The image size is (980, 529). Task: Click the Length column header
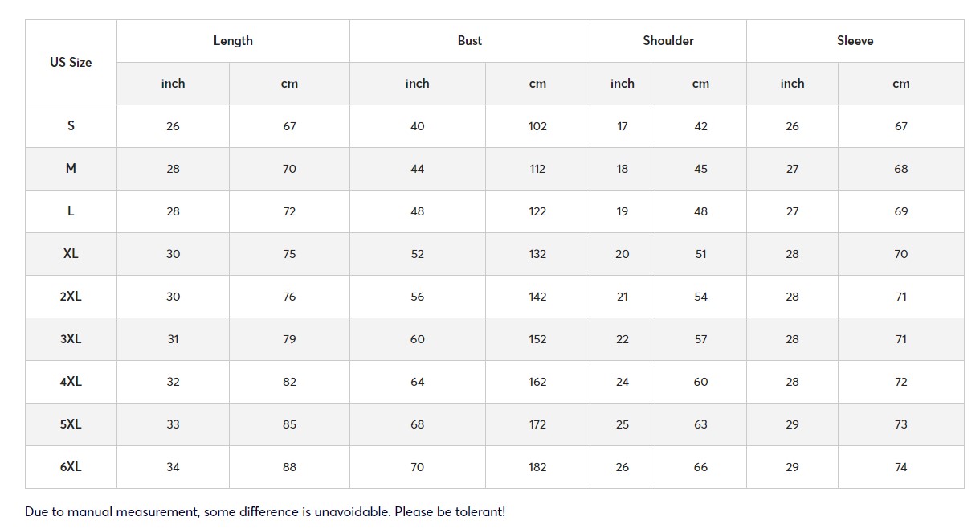(233, 40)
